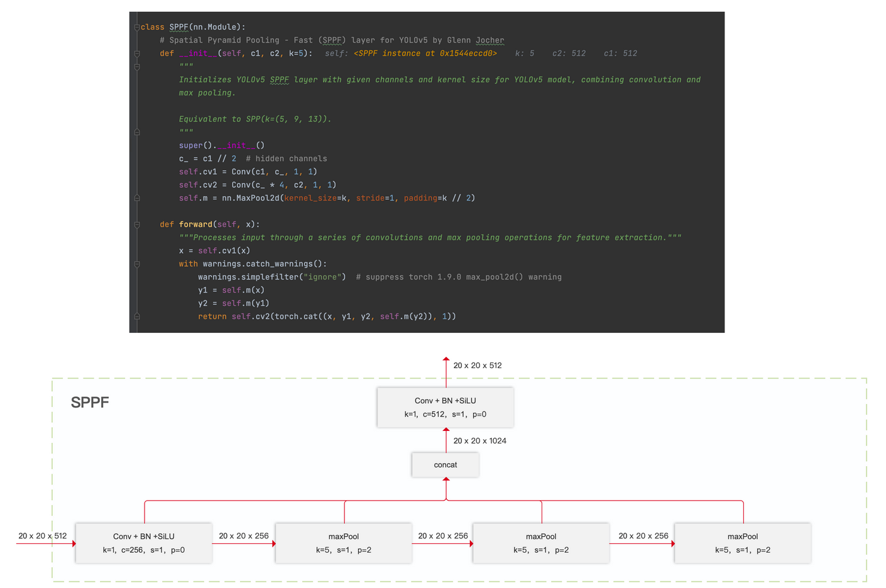
Task: Click the inline hint 'c2: 512'
Action: (x=569, y=53)
